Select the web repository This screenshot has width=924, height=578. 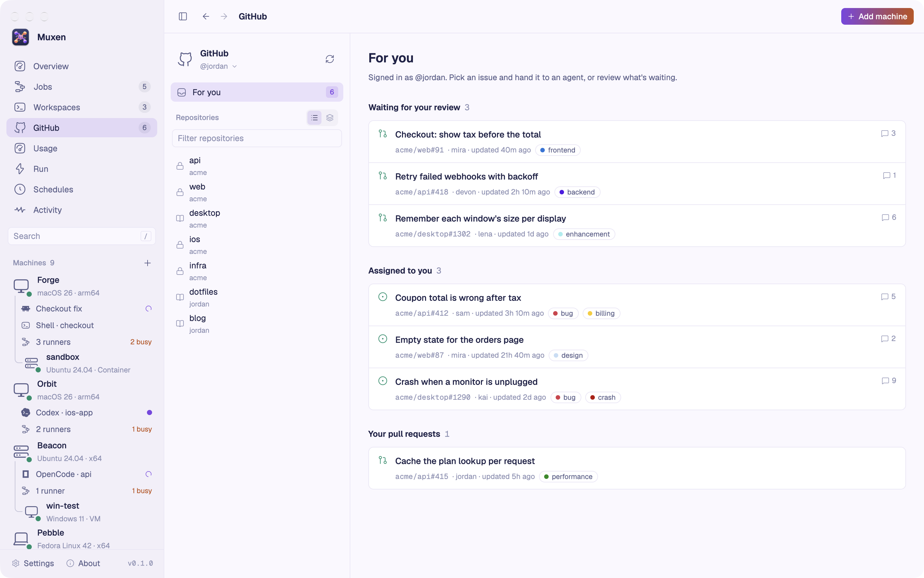[257, 193]
